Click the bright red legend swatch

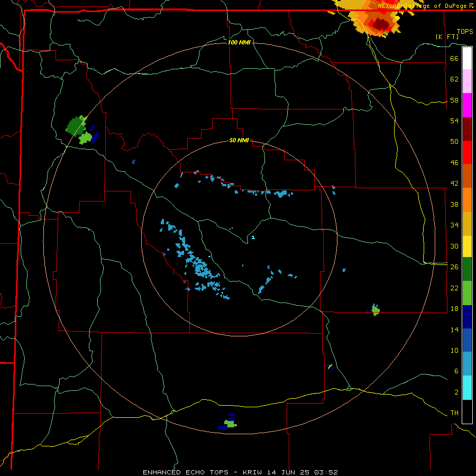pos(467,152)
